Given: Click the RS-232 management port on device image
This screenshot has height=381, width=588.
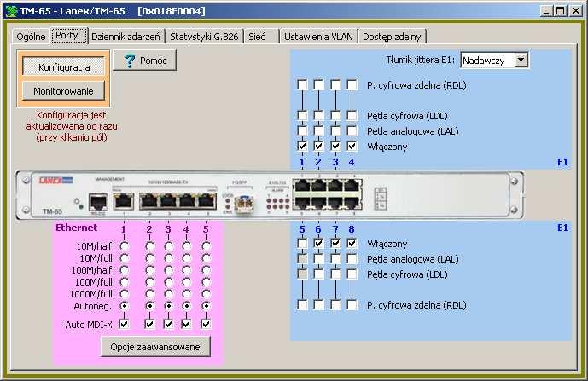Looking at the screenshot, I should tap(98, 202).
